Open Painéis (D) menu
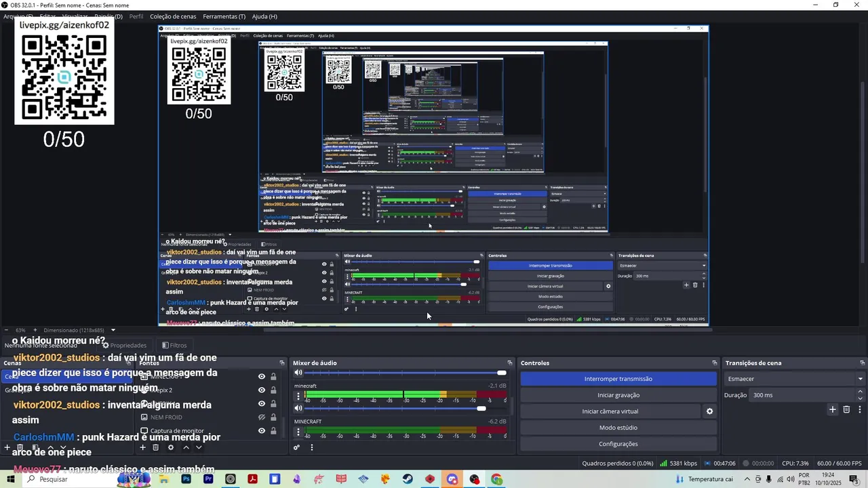Screen dimensions: 868x488 click(x=108, y=16)
